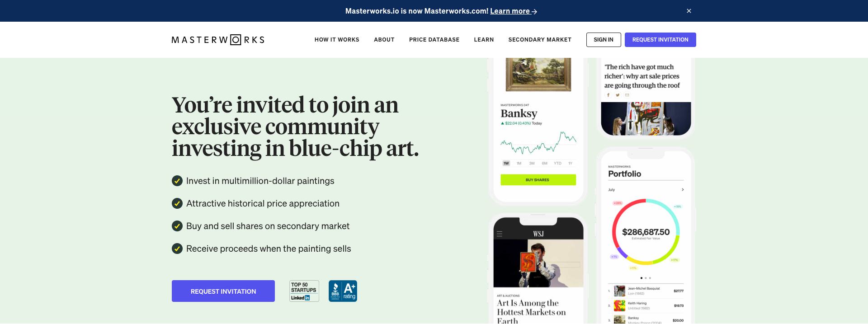Click the checkmark beside secondary market shares
868x324 pixels.
pyautogui.click(x=177, y=226)
